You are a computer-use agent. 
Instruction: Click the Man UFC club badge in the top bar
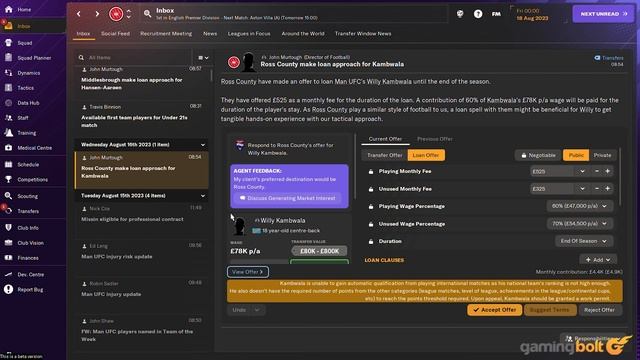(x=116, y=14)
